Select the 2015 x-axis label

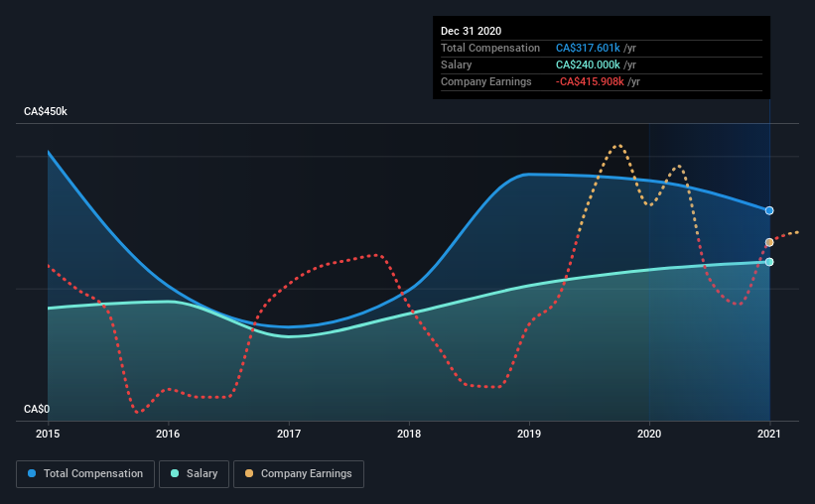[x=48, y=434]
